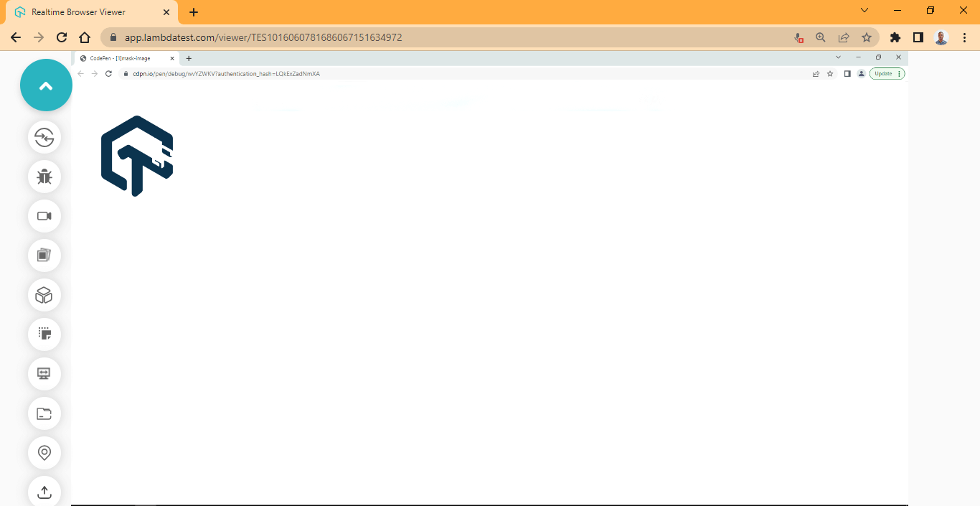Open the tab search dropdown in the outer title bar
The height and width of the screenshot is (506, 980).
[x=864, y=10]
